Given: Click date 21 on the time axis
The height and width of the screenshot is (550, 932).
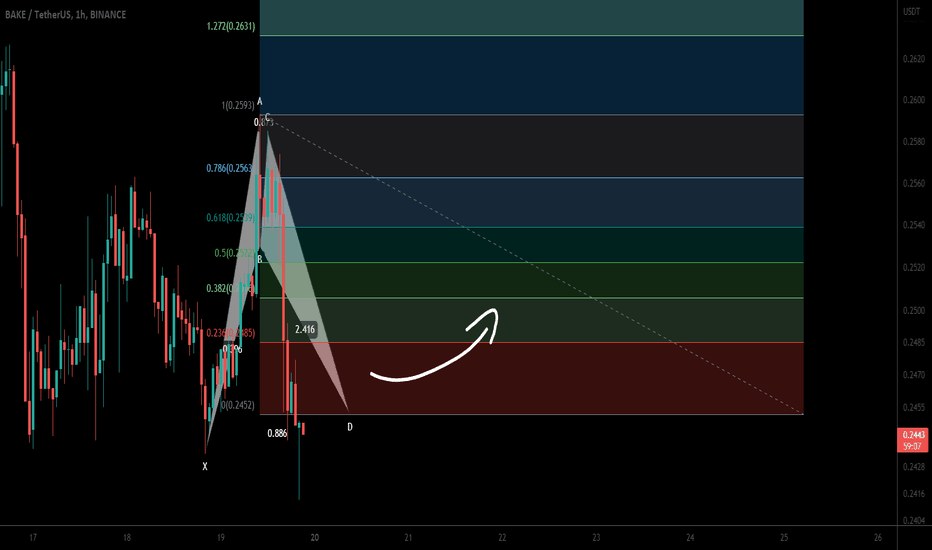Looking at the screenshot, I should 408,538.
